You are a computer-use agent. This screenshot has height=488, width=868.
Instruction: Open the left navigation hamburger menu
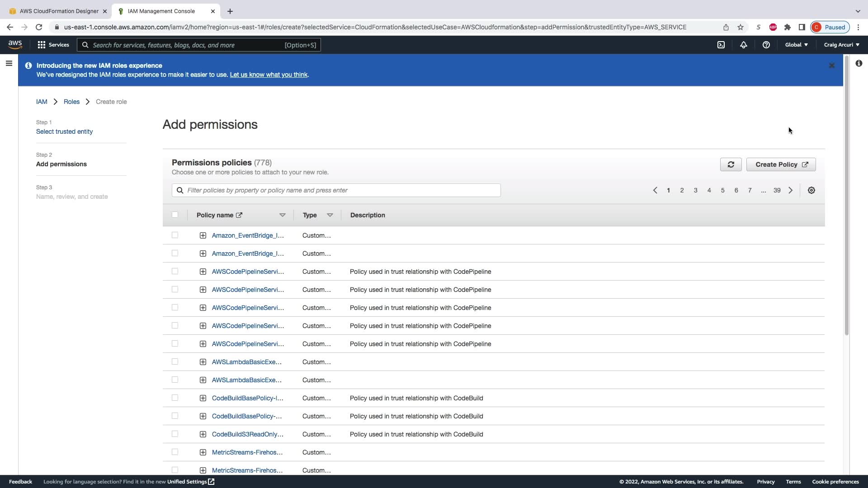9,63
